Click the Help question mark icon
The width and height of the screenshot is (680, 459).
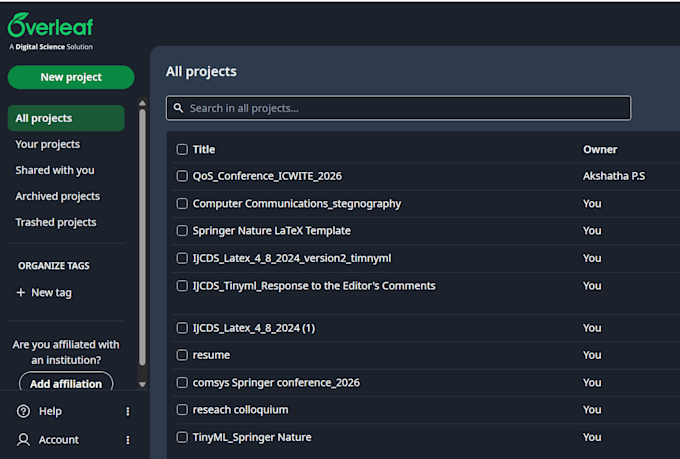[x=23, y=411]
